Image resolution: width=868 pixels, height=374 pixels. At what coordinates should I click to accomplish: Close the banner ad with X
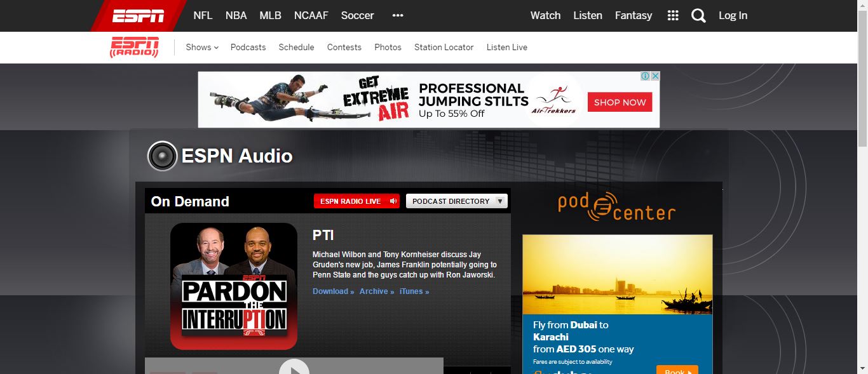pos(655,76)
